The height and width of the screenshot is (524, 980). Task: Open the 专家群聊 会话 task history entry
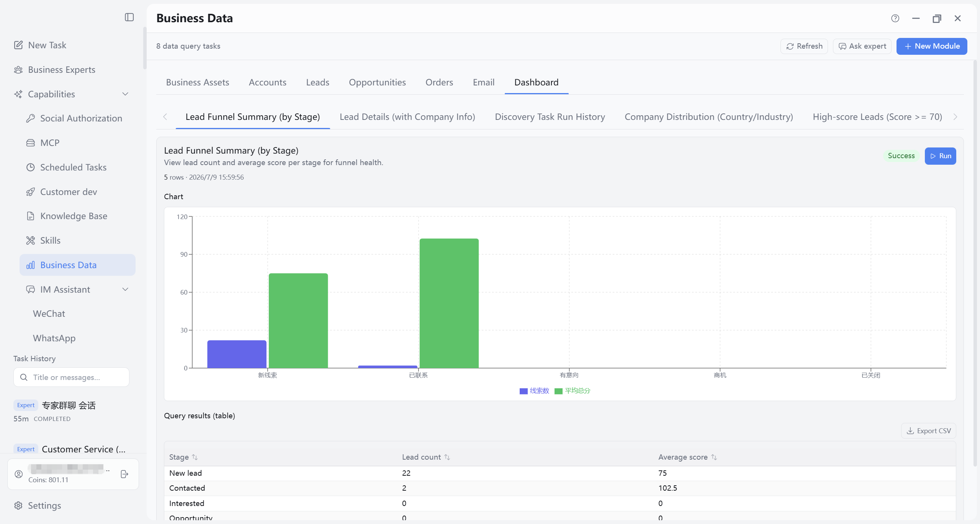[71, 412]
